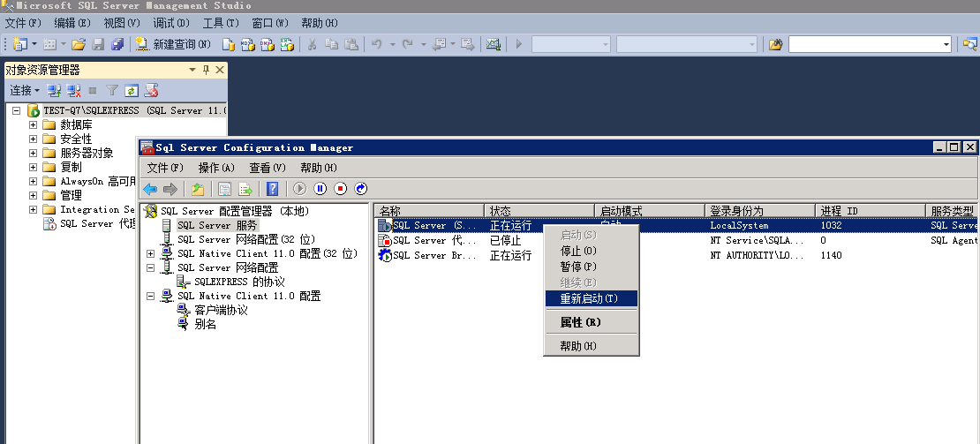
Task: Choose 帮助(H) in context menu
Action: (x=592, y=346)
